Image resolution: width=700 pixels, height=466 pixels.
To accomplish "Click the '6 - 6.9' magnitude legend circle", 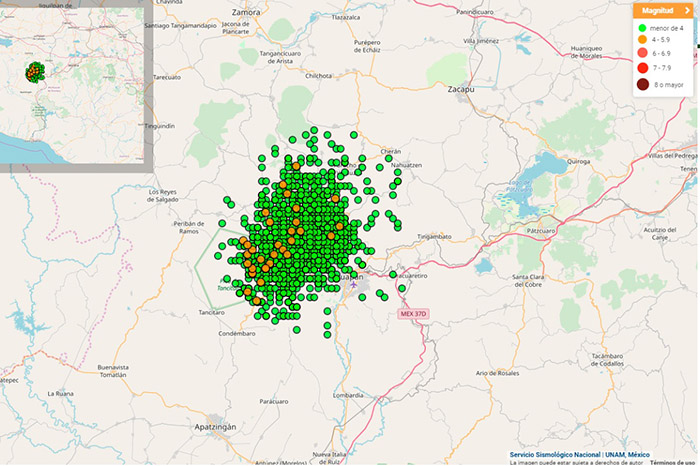I will coord(642,53).
